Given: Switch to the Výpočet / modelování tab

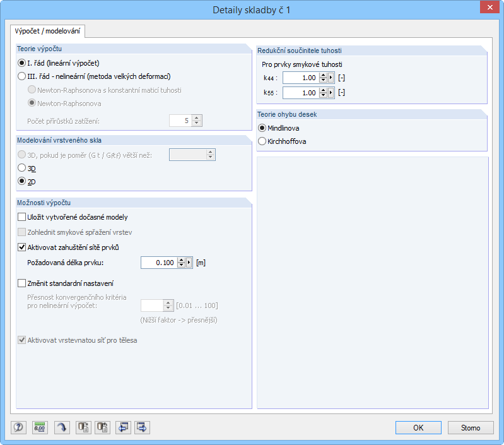Looking at the screenshot, I should click(47, 31).
